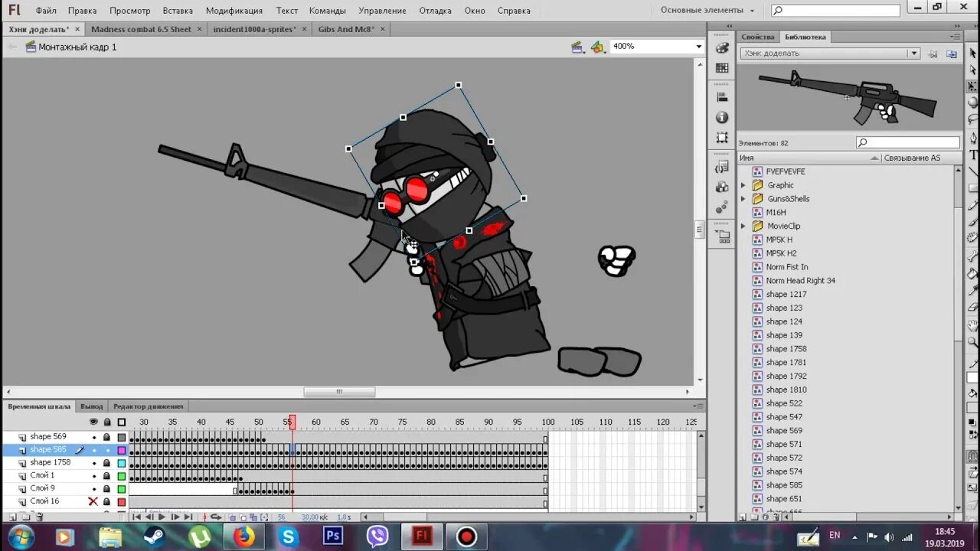Hide the shape 569 layer

tap(94, 438)
